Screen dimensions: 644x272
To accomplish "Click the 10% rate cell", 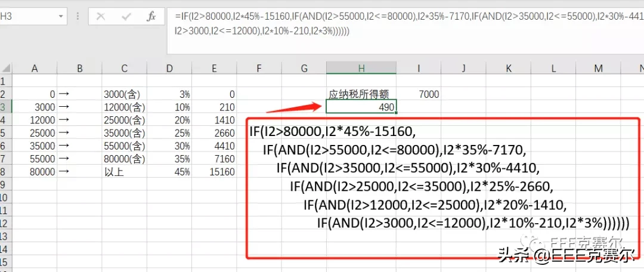I will point(169,107).
